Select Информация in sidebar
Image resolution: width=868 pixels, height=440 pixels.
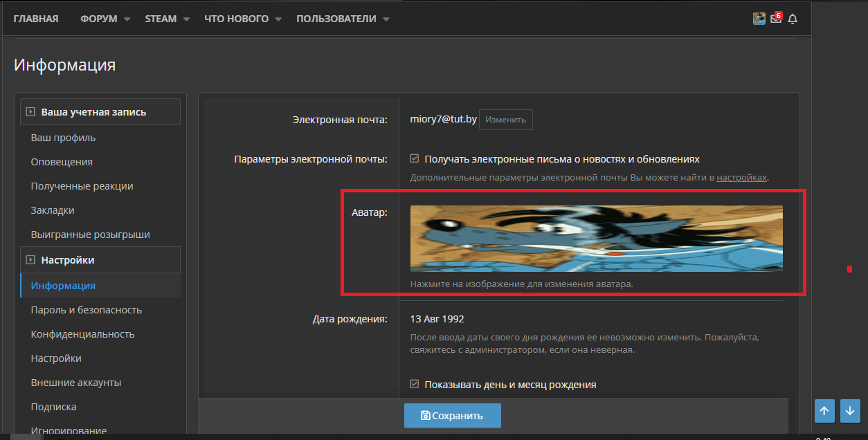63,286
